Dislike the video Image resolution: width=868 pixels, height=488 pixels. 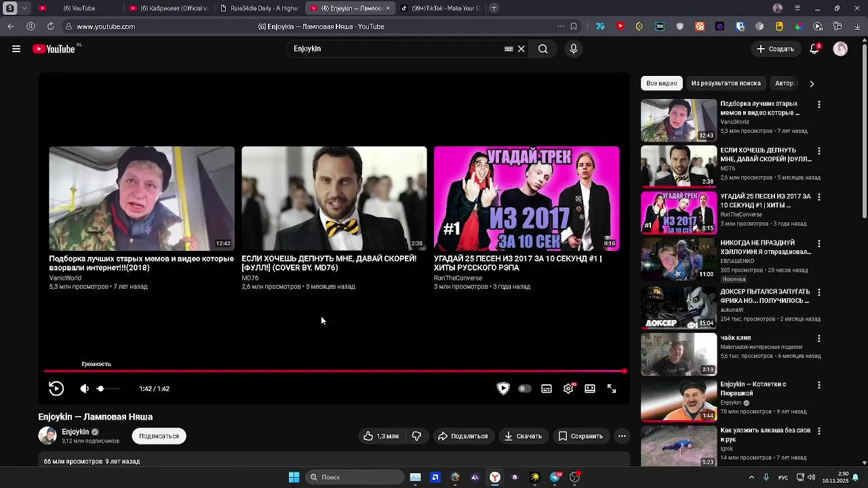point(416,436)
